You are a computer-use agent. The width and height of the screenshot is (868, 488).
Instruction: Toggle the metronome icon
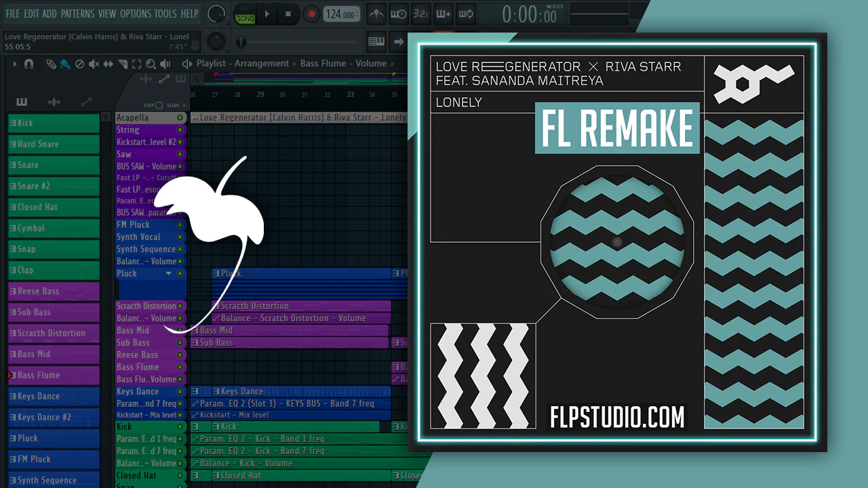376,14
